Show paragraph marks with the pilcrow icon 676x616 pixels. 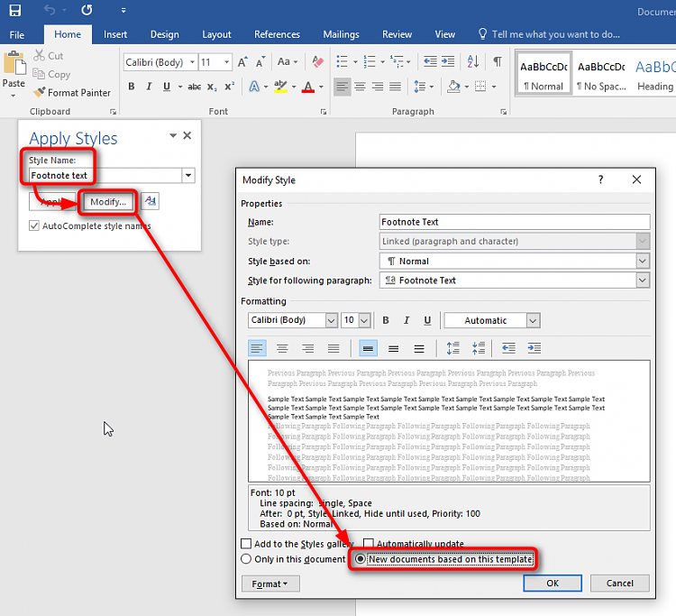[498, 61]
